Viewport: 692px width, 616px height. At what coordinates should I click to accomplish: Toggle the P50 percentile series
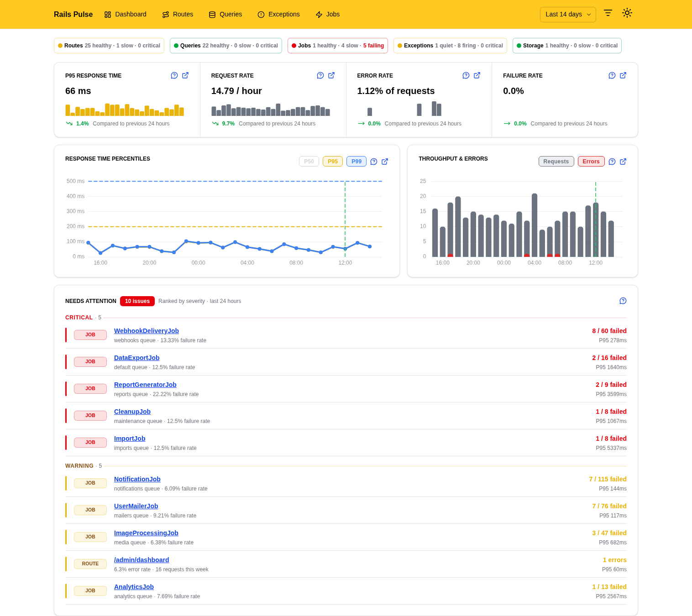coord(309,162)
